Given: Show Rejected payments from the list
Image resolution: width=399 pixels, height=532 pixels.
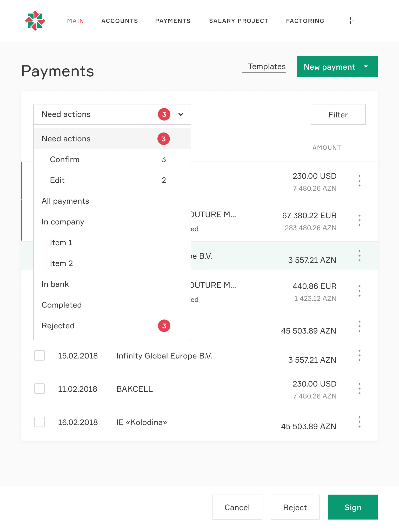Looking at the screenshot, I should [x=112, y=326].
